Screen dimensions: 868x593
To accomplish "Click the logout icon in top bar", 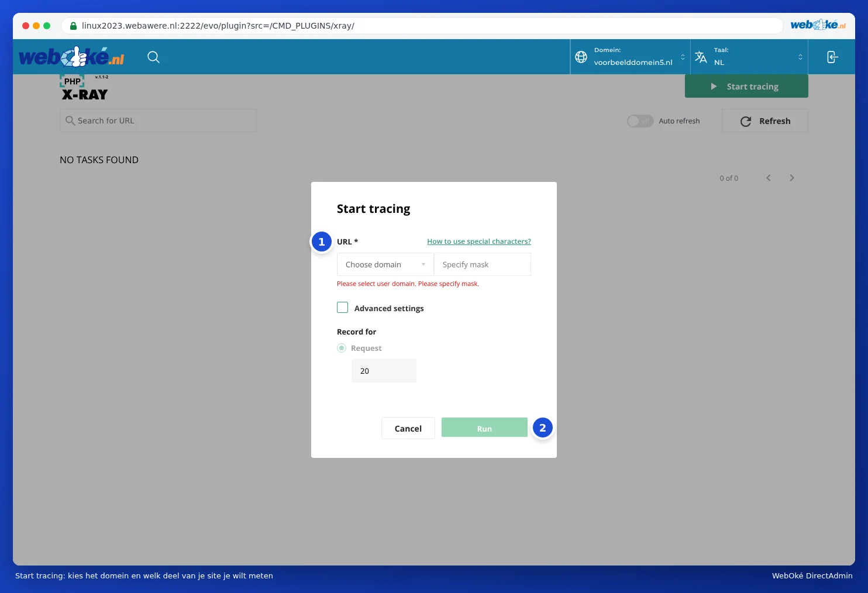I will coord(832,57).
